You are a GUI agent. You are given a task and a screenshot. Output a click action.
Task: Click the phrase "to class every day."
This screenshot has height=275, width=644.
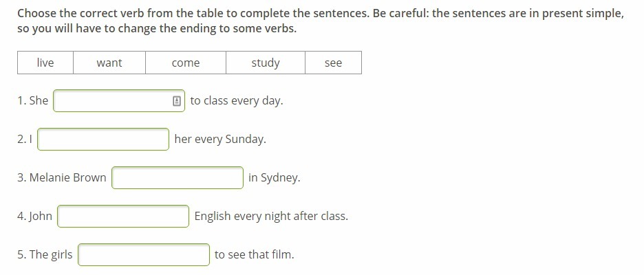tap(237, 101)
